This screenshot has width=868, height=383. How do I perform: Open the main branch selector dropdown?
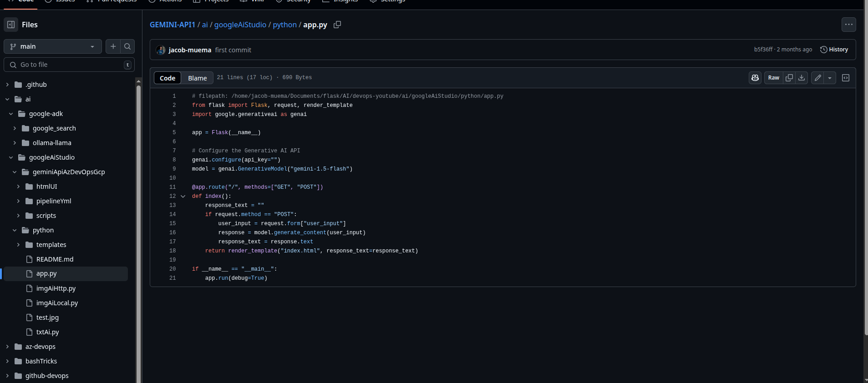[x=53, y=46]
